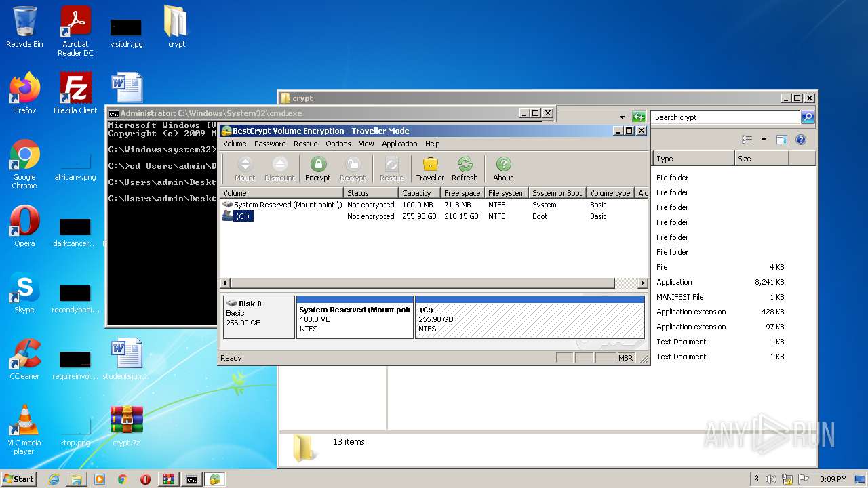Sort by the Free space column header
Screen dimensions: 868x488
click(462, 193)
